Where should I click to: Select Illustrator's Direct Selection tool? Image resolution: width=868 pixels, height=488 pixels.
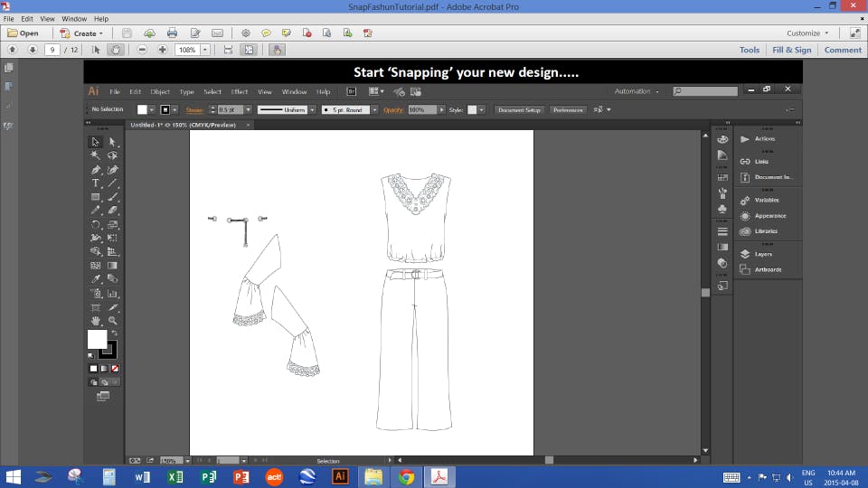click(112, 142)
